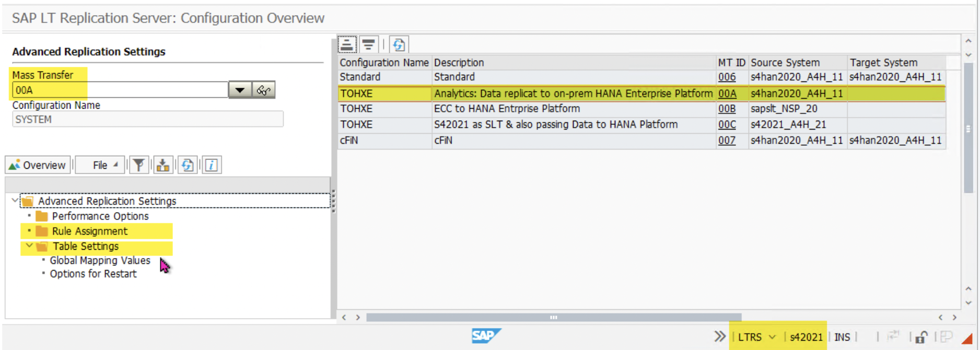The height and width of the screenshot is (350, 980).
Task: Click the right arrow at the table's bottom-left
Action: 358,317
